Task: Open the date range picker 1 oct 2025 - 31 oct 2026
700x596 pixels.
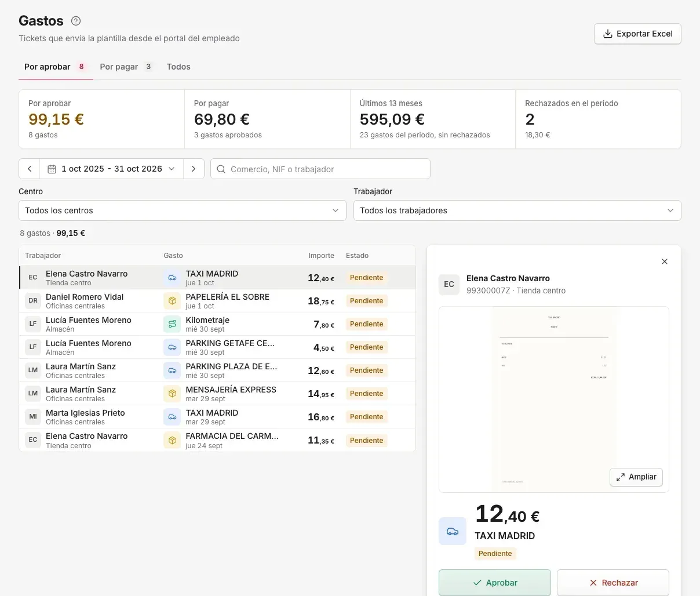Action: 112,169
